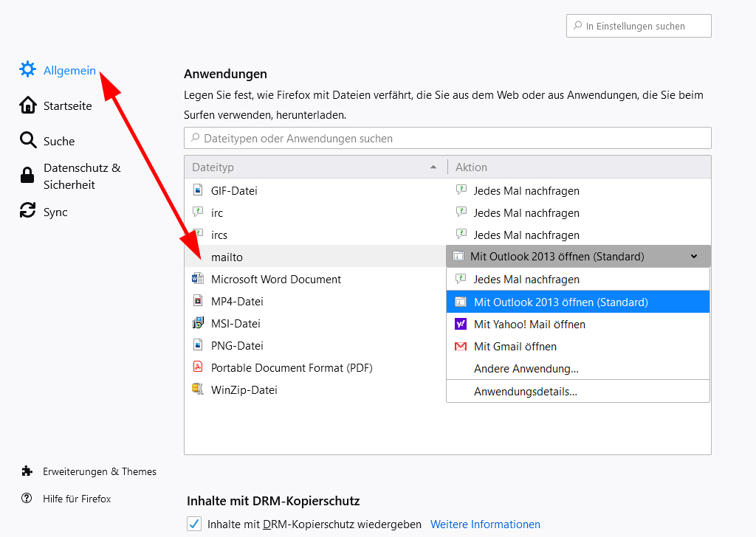The image size is (756, 537).
Task: Click the 'Dateitypen oder Anwendungen suchen' field
Action: (x=447, y=138)
